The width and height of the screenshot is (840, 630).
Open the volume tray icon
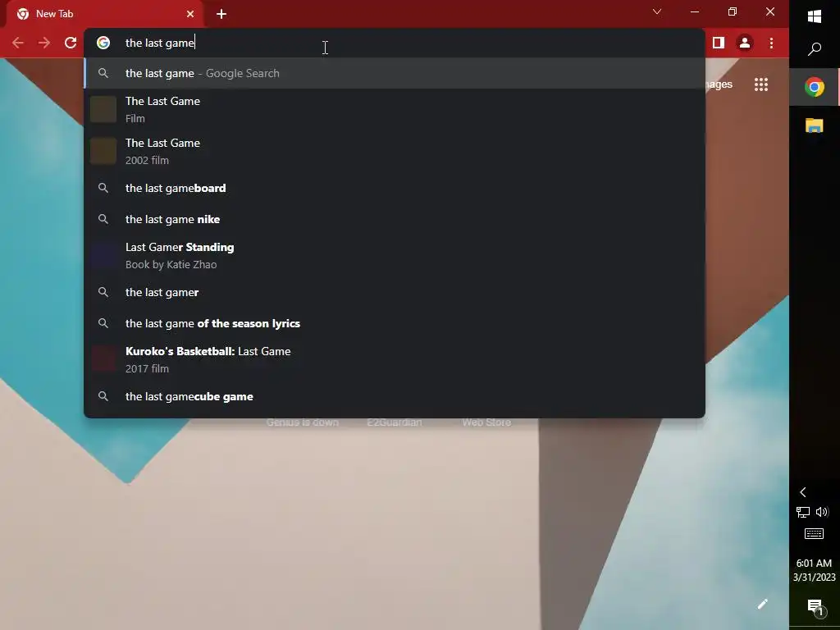pyautogui.click(x=822, y=512)
